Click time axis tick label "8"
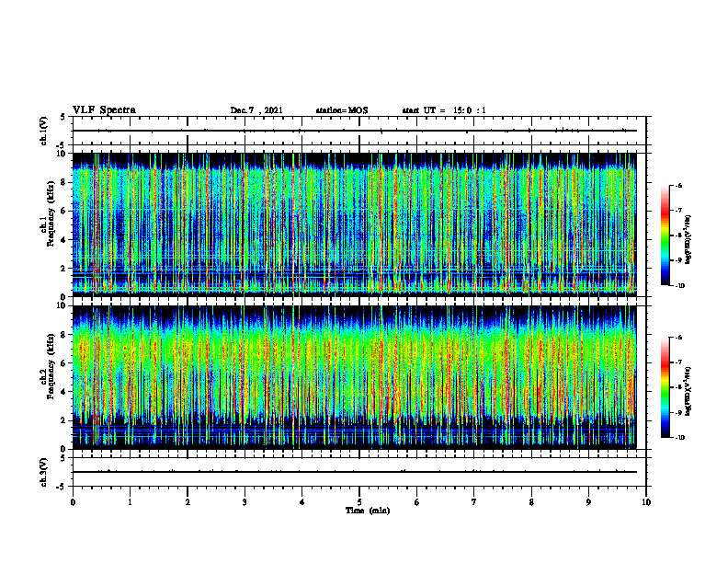 click(531, 502)
